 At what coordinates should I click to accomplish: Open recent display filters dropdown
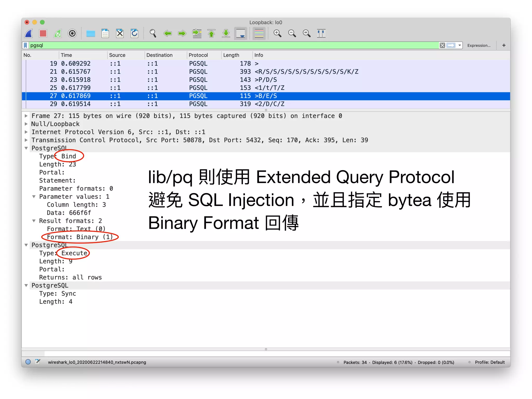point(460,45)
